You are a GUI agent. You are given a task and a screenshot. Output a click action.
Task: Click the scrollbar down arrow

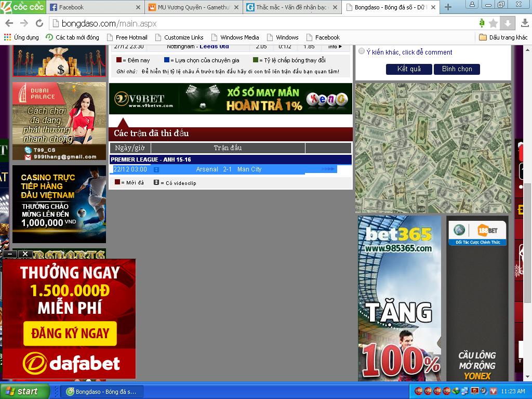(x=528, y=377)
